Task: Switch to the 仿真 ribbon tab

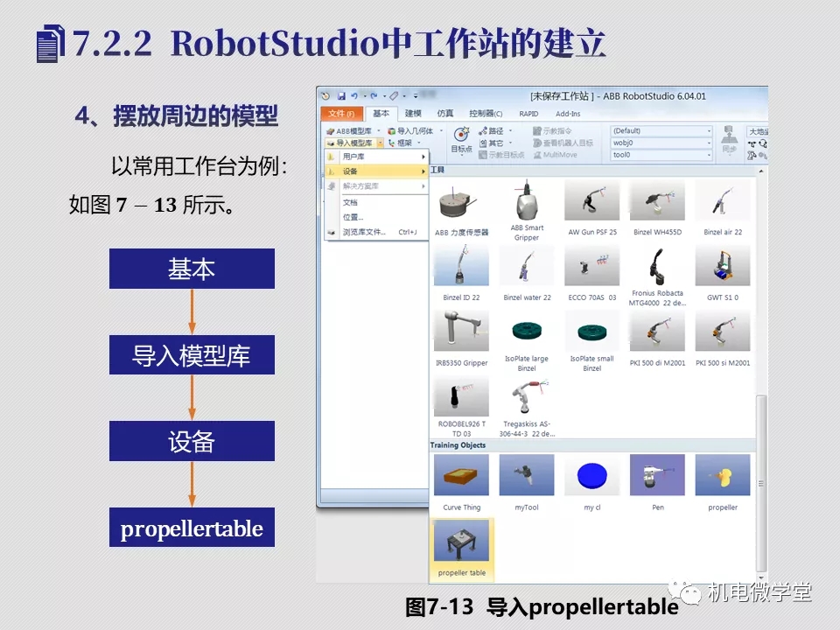Action: click(444, 114)
